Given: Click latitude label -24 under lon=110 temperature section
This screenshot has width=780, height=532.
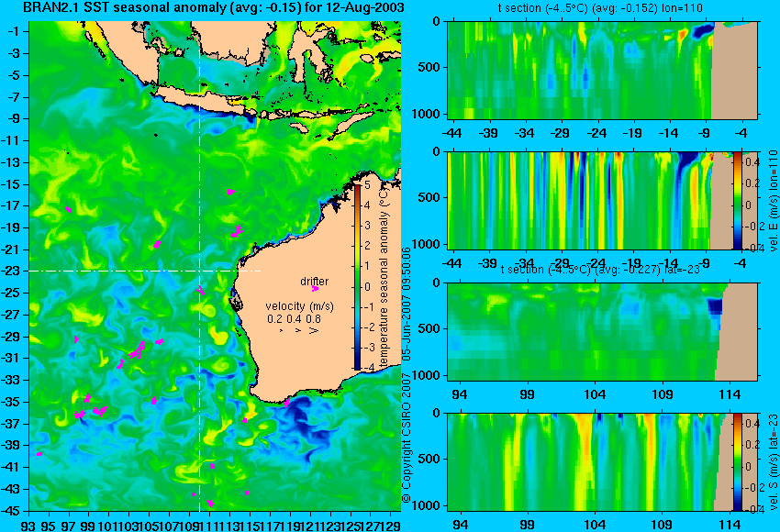Looking at the screenshot, I should (596, 133).
